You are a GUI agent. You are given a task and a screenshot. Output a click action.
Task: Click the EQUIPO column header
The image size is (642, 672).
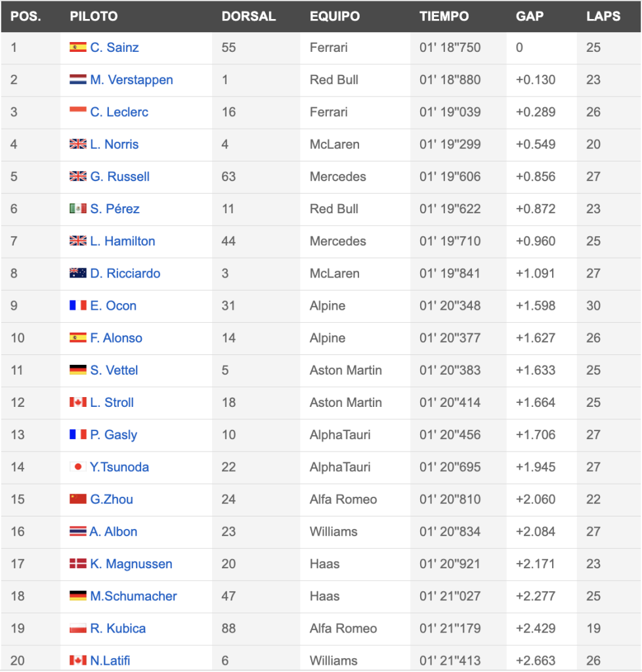click(x=335, y=16)
